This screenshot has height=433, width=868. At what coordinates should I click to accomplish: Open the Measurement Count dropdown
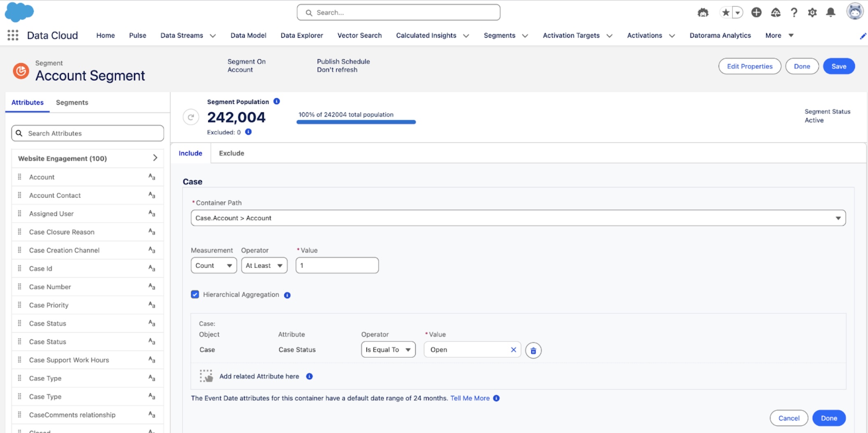tap(214, 265)
